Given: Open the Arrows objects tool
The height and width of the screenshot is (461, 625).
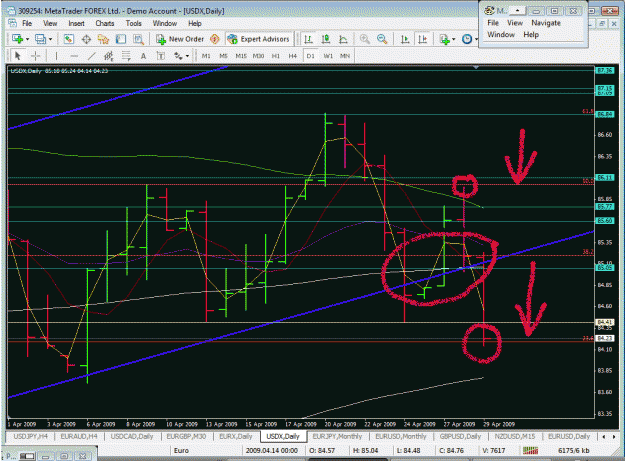Looking at the screenshot, I should point(178,56).
